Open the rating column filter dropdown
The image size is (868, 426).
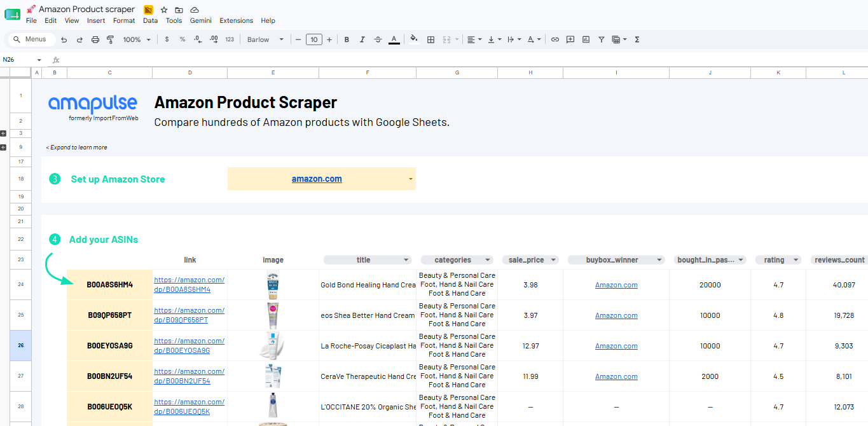click(796, 260)
